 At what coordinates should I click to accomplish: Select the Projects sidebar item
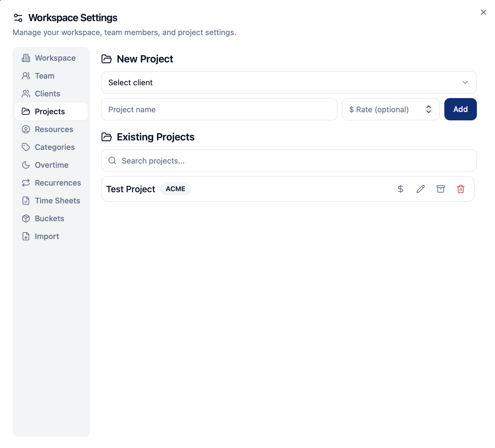(x=51, y=111)
